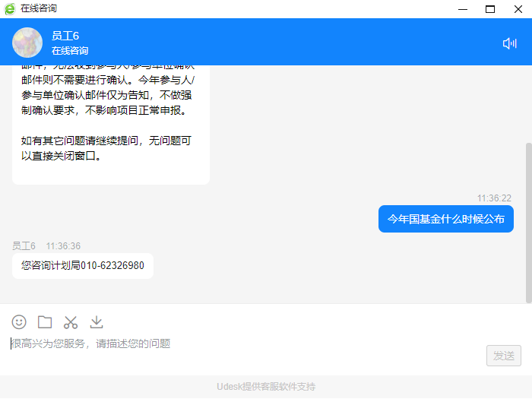Viewport: 532px width, 402px height.
Task: Click the green app icon in title bar
Action: [x=9, y=8]
